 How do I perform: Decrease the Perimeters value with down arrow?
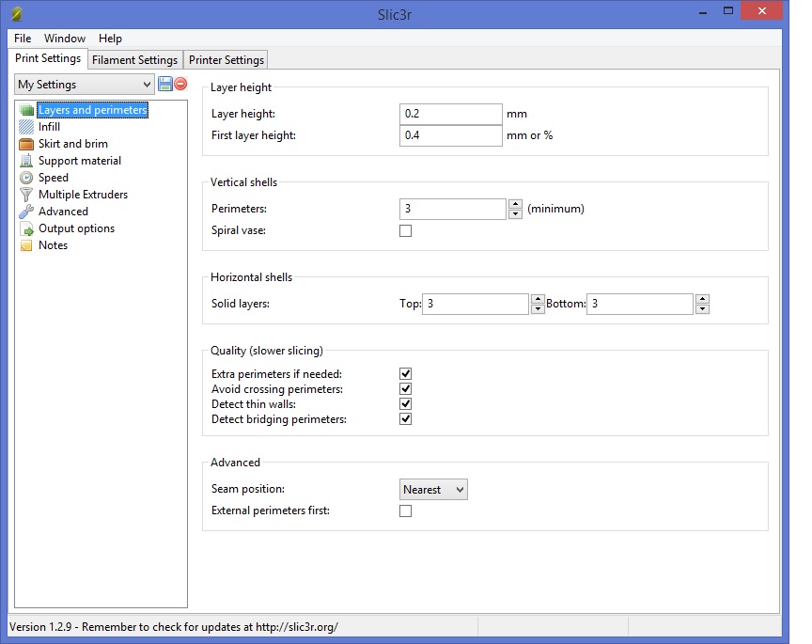(515, 214)
